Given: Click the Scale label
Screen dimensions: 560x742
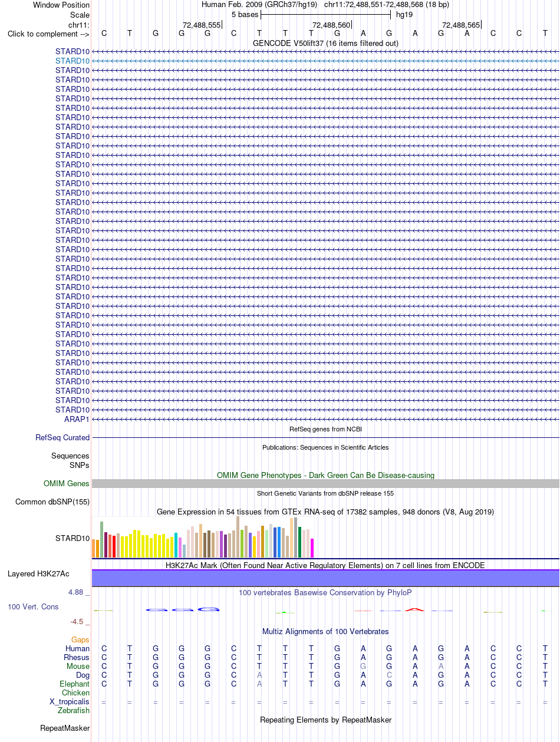Looking at the screenshot, I should coord(80,15).
